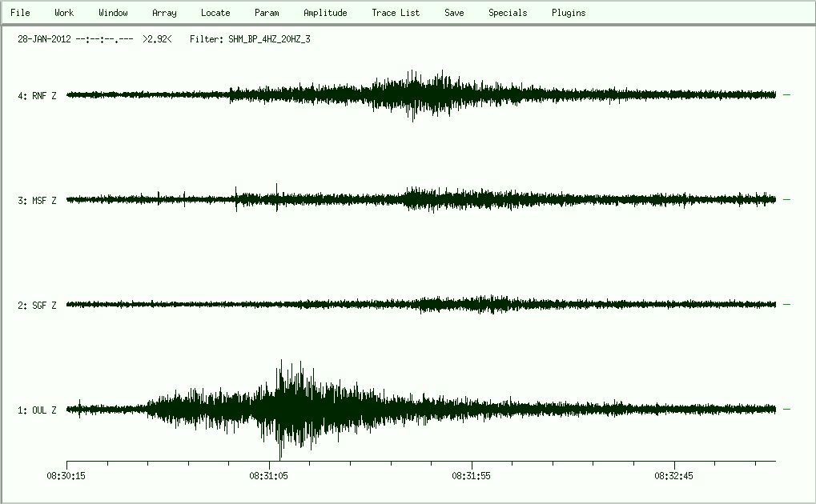The image size is (816, 504).
Task: Open the Param menu
Action: point(267,13)
